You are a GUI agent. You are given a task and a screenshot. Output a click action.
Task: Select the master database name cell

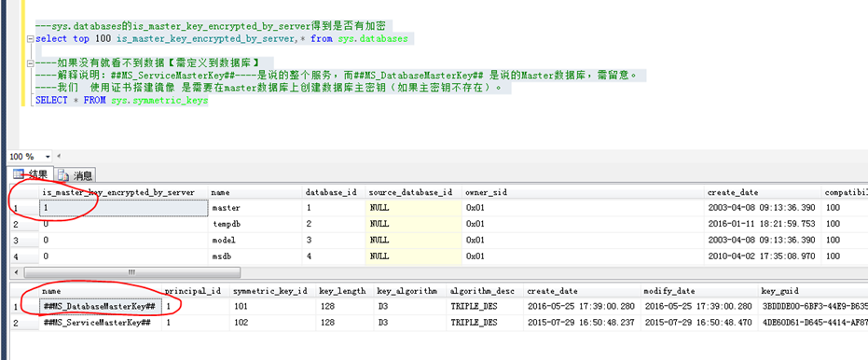[255, 208]
